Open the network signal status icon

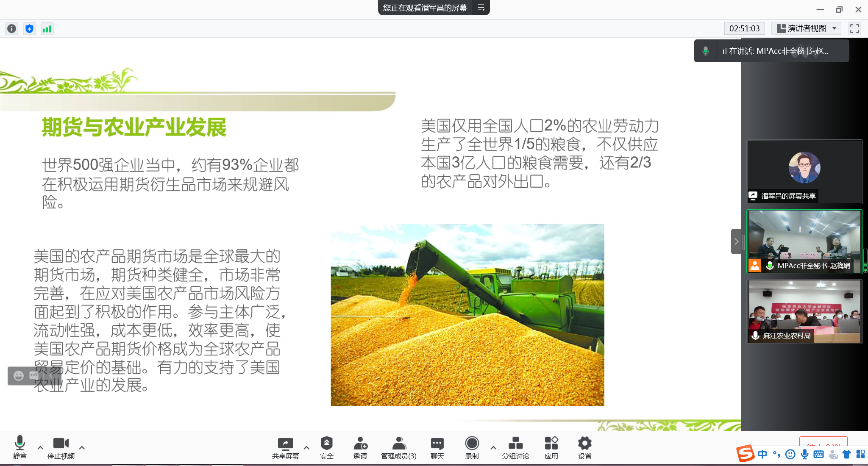[x=47, y=28]
